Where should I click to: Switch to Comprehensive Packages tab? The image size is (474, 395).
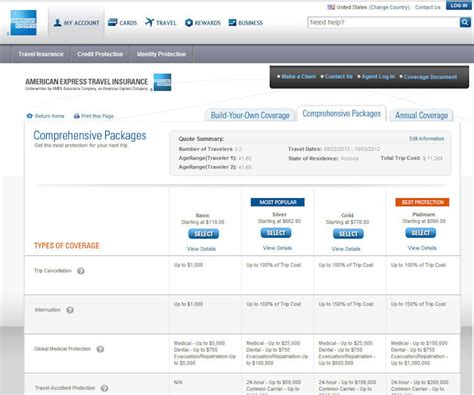click(x=342, y=114)
